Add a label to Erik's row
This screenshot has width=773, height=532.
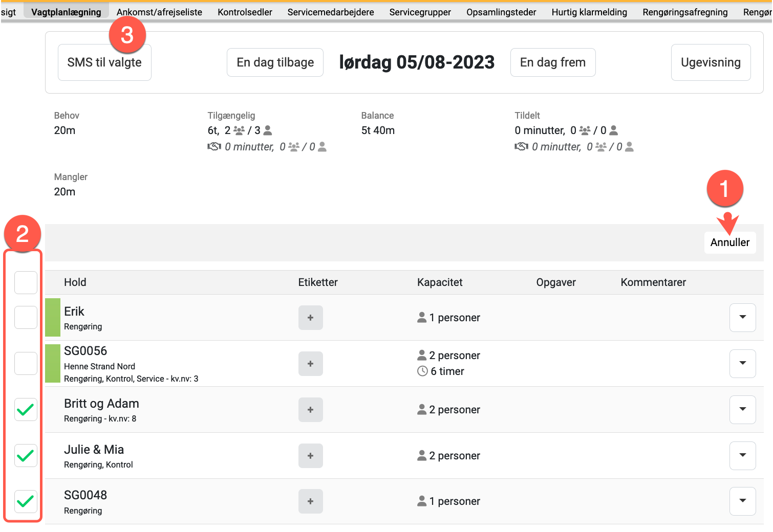[x=310, y=318]
